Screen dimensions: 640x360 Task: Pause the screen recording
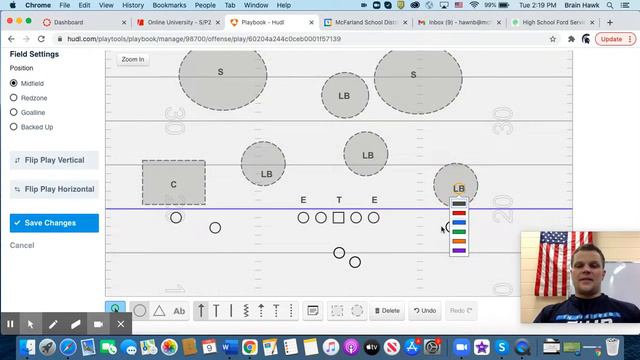(10, 324)
